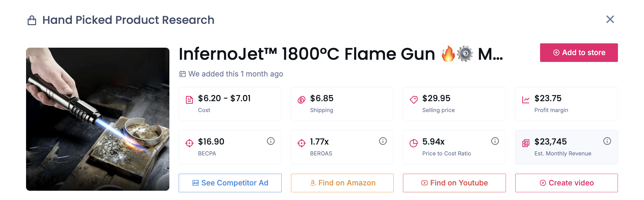Click the Selling price tag icon
This screenshot has height=200, width=644.
tap(413, 99)
